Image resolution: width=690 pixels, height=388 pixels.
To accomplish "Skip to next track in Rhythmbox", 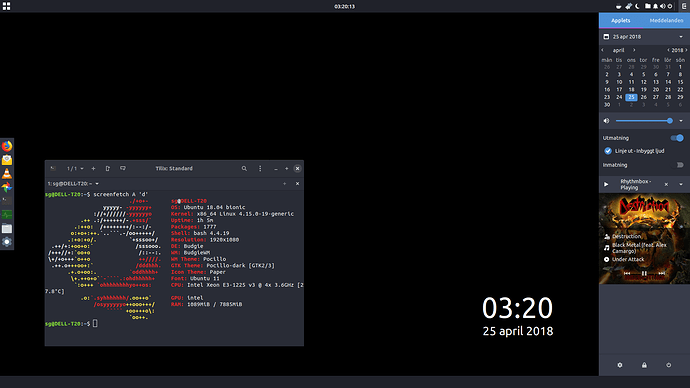I will (x=661, y=274).
